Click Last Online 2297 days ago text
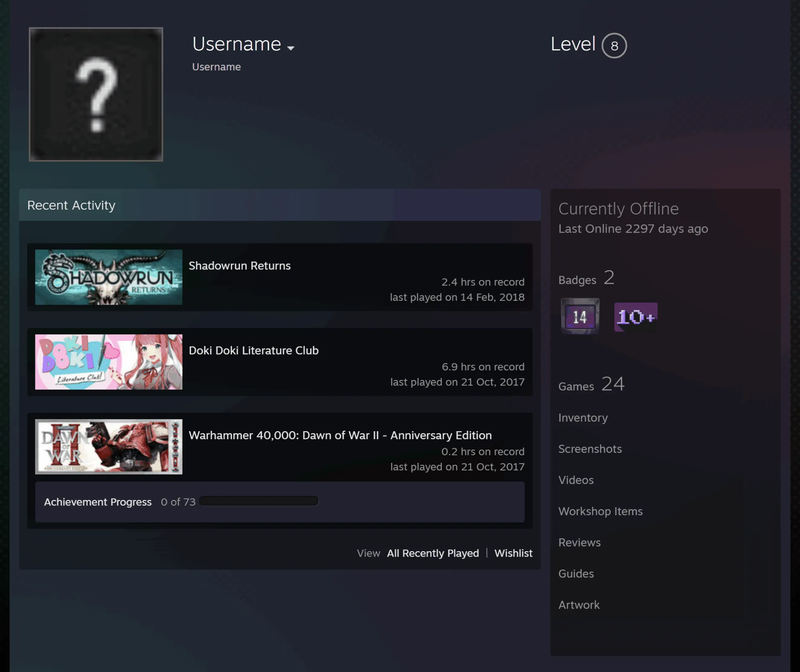800x672 pixels. click(x=633, y=229)
